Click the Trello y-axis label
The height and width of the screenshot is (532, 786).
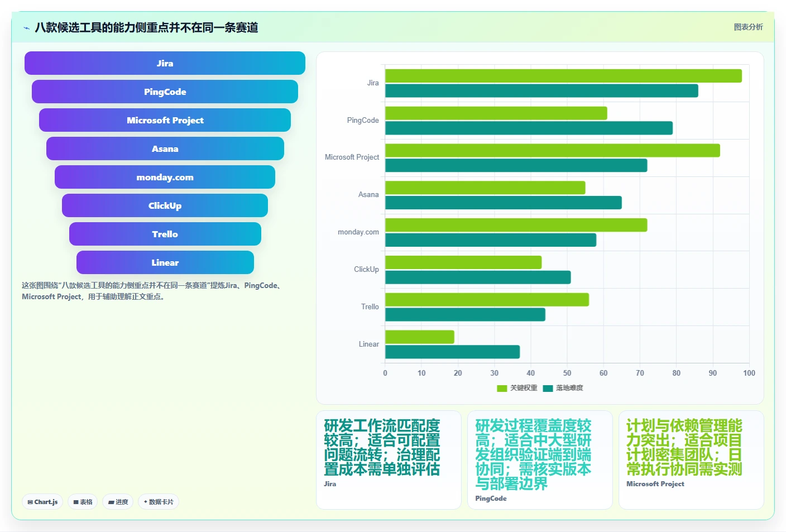point(370,307)
